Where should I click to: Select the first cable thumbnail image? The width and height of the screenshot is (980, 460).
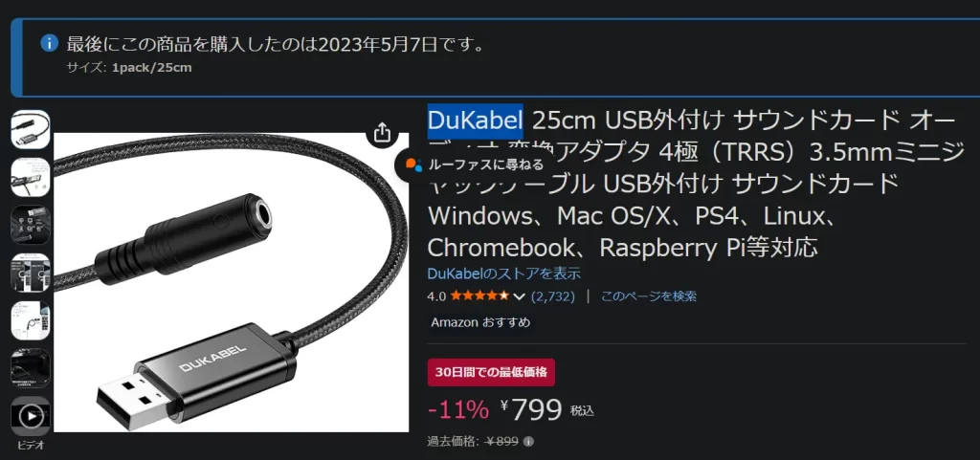[x=31, y=129]
